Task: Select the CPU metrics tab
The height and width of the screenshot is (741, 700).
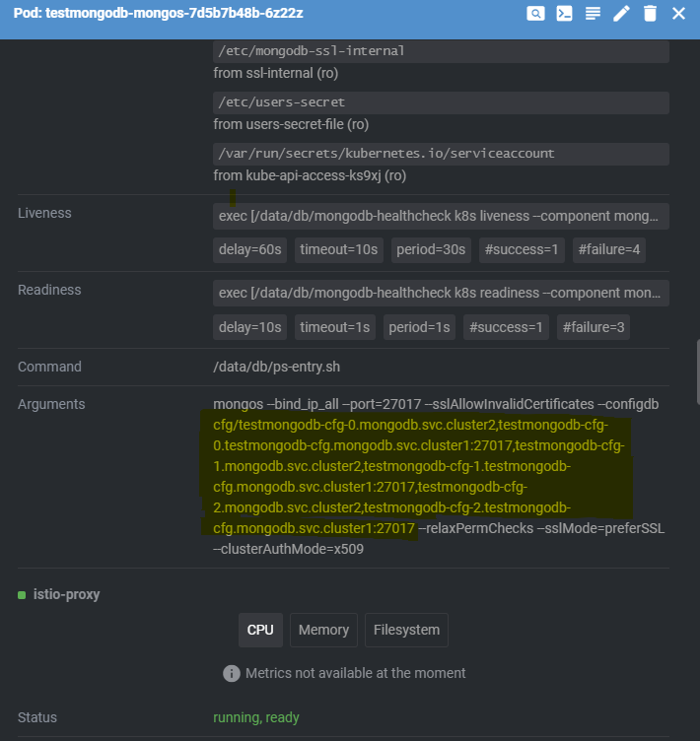Action: coord(260,630)
